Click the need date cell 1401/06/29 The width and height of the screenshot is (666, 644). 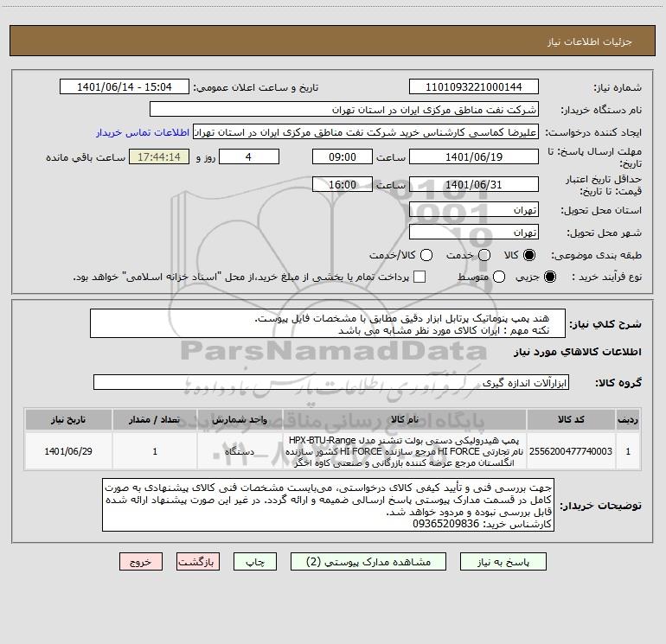tap(68, 451)
